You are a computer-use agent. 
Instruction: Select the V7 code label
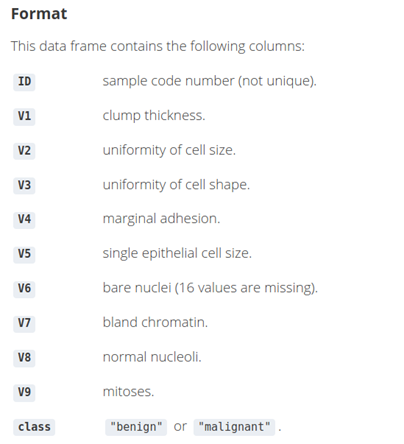[24, 323]
